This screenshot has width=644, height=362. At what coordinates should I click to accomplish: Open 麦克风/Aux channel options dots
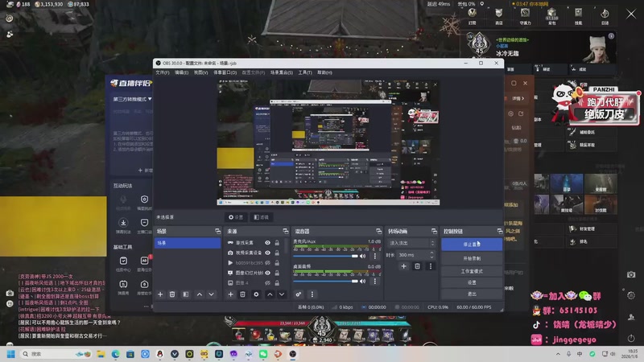(374, 256)
